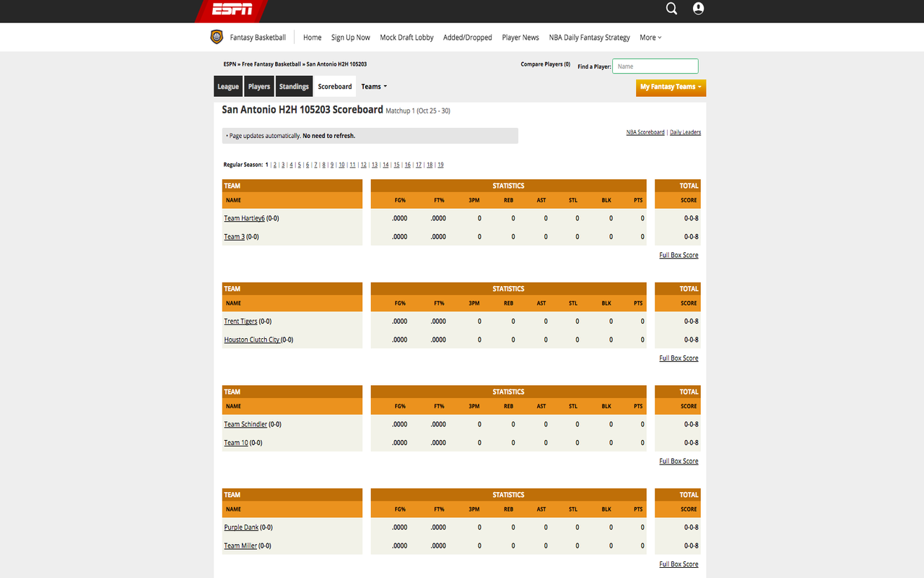The width and height of the screenshot is (924, 578).
Task: Go to regular season matchup 14
Action: click(385, 165)
